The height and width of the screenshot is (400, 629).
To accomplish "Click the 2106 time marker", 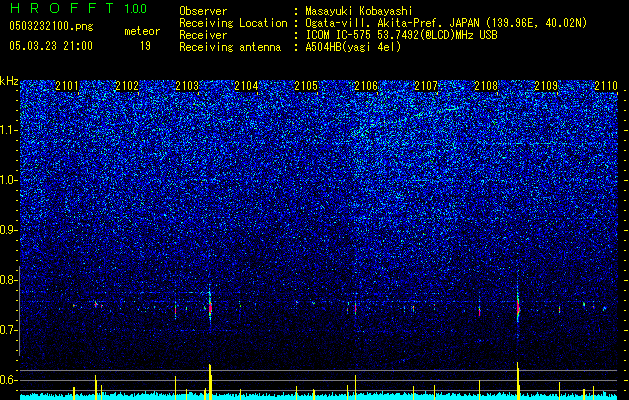I will tap(366, 86).
